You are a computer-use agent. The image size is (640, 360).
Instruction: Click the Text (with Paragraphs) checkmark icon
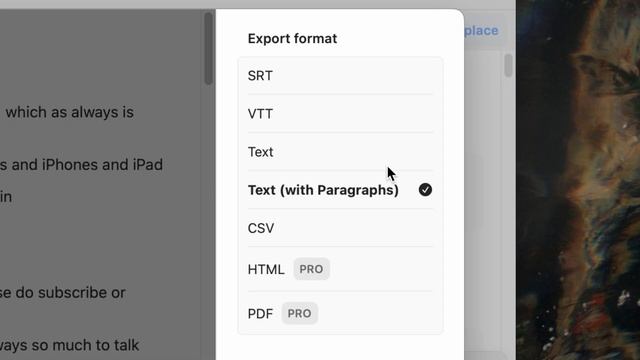[425, 190]
